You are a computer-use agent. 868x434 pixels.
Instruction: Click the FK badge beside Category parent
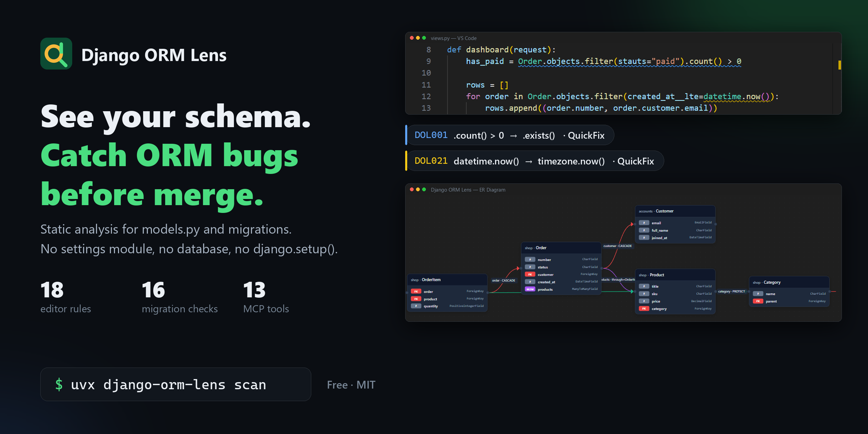click(x=758, y=301)
